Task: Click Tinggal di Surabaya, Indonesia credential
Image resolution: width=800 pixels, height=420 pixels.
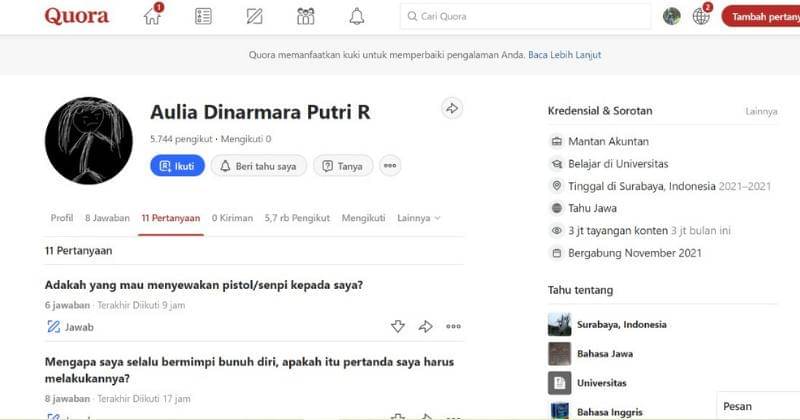Action: (x=642, y=186)
